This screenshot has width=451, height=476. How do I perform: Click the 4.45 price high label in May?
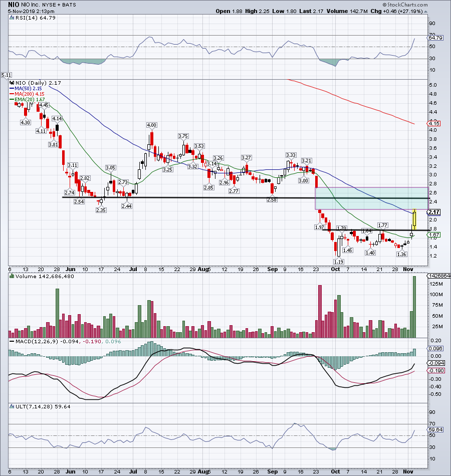[x=44, y=105]
